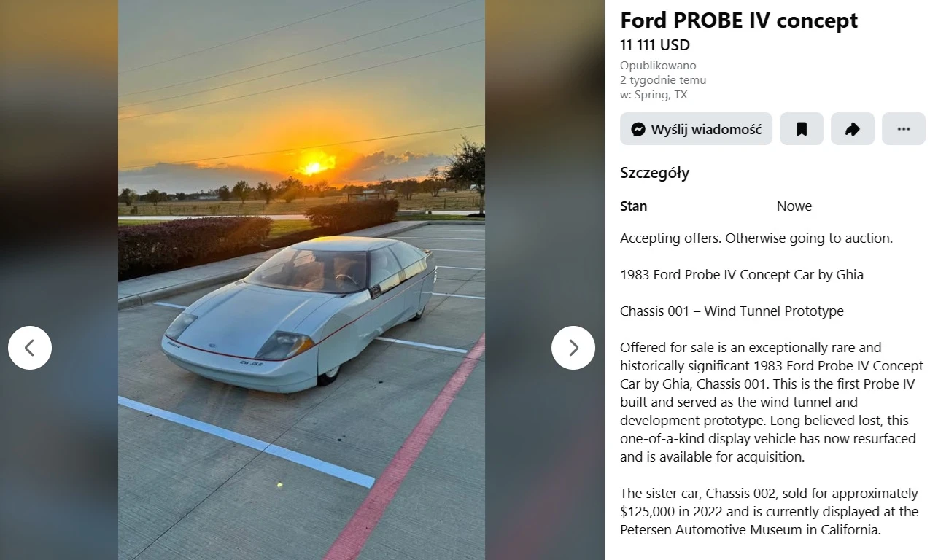Click the Messenger logo icon
The width and height of the screenshot is (930, 560).
tap(638, 129)
